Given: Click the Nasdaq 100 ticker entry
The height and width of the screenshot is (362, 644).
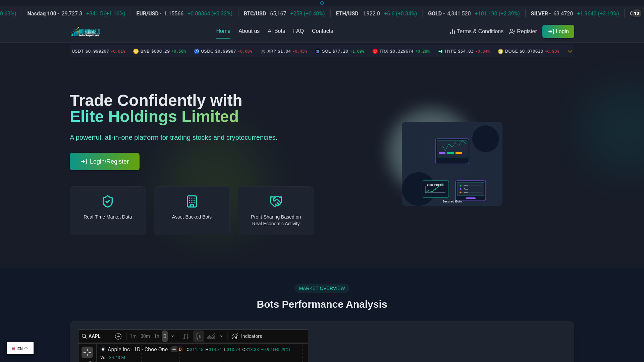Looking at the screenshot, I should coord(76,13).
